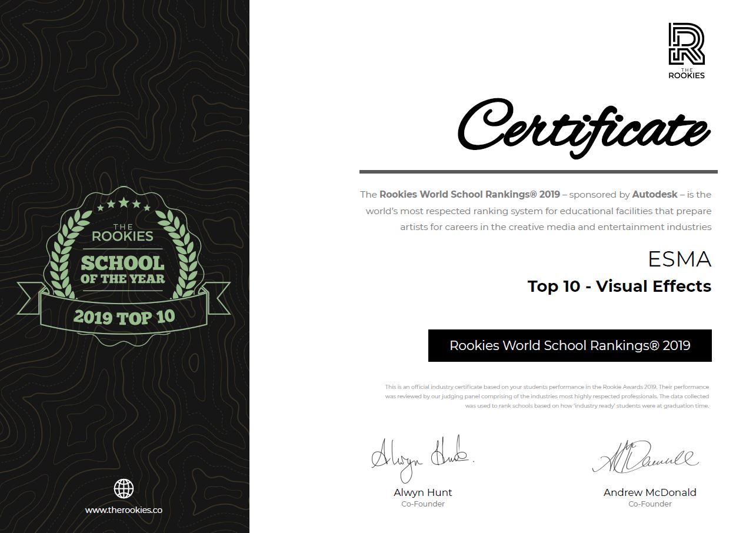The width and height of the screenshot is (756, 533).
Task: Click the Co-Founder label under Alwyn Hunt
Action: click(x=423, y=504)
